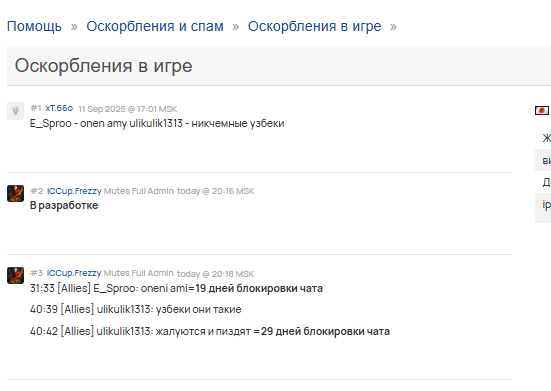Open the Помощь breadcrumb link
Viewport: 551px width, 391px height.
point(34,26)
